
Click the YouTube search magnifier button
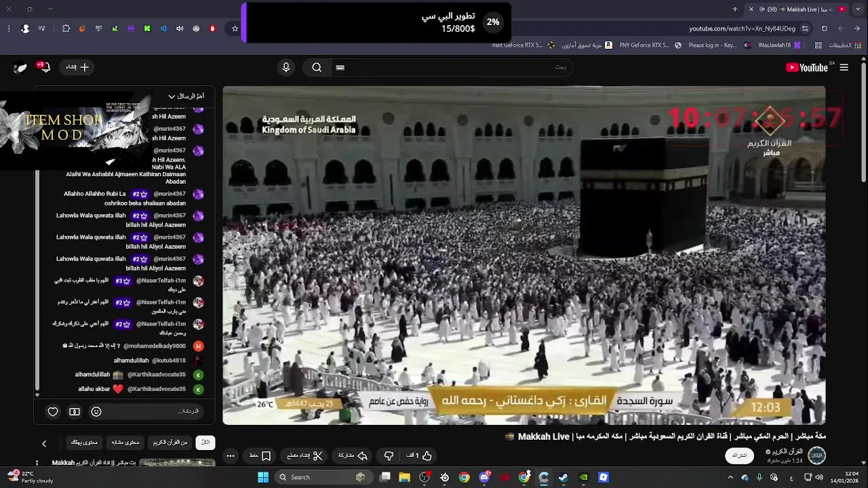click(x=317, y=67)
